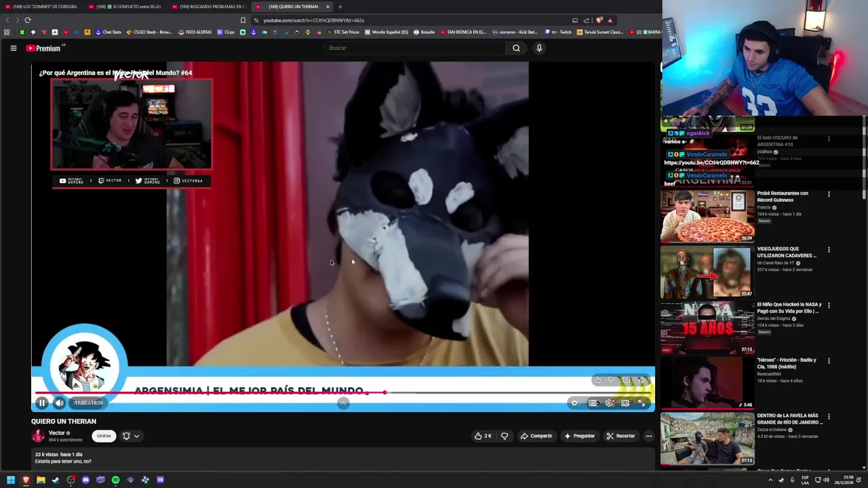Open the Vector channel name link

(57, 433)
